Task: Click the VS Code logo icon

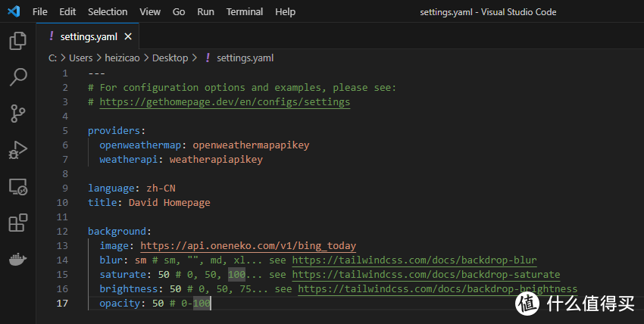Action: [x=15, y=12]
